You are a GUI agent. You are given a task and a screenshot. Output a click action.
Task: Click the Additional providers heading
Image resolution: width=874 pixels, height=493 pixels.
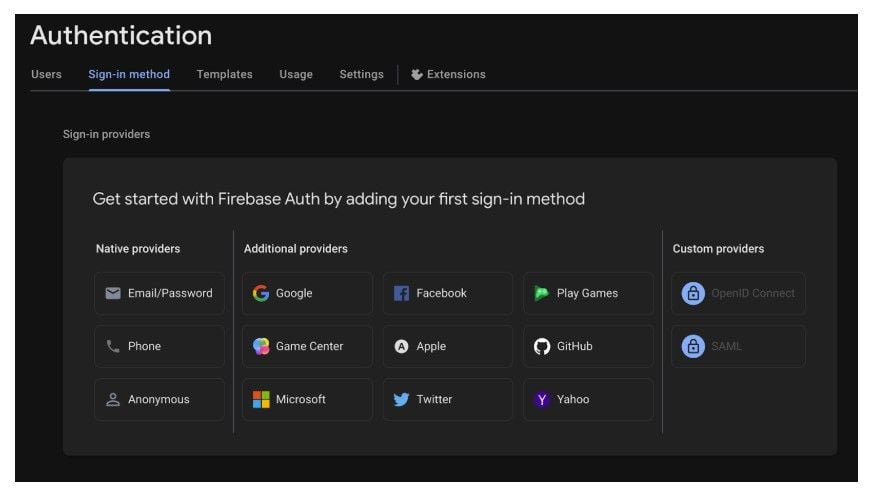(x=295, y=249)
